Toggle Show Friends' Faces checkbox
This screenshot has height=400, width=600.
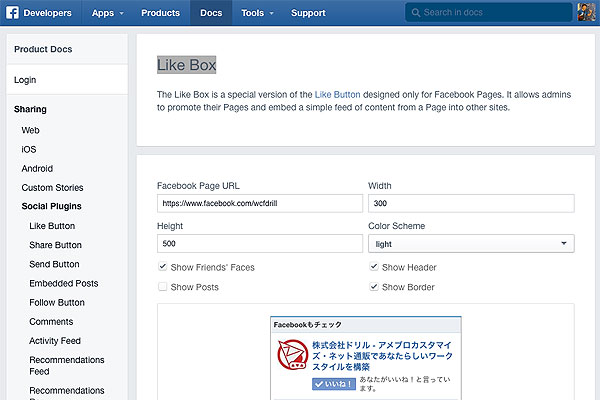point(163,266)
